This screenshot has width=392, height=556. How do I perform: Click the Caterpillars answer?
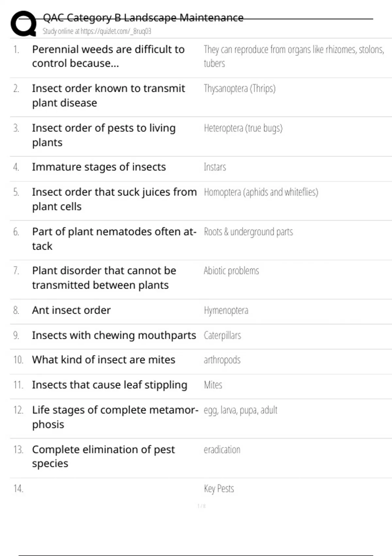[x=222, y=336]
